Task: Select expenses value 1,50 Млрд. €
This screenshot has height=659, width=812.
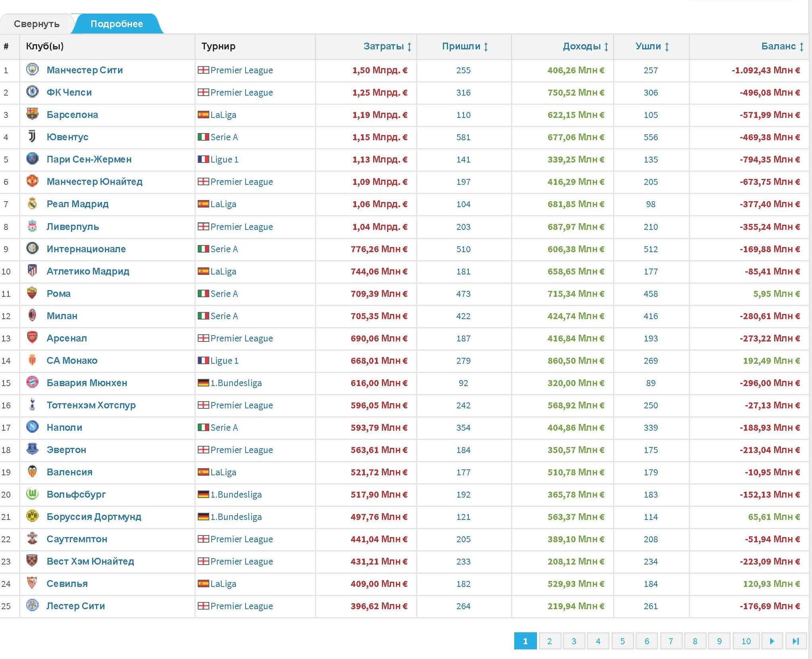Action: click(379, 70)
